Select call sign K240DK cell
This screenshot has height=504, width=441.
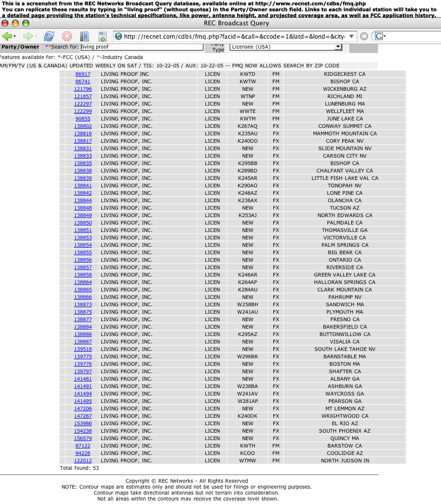pos(248,416)
